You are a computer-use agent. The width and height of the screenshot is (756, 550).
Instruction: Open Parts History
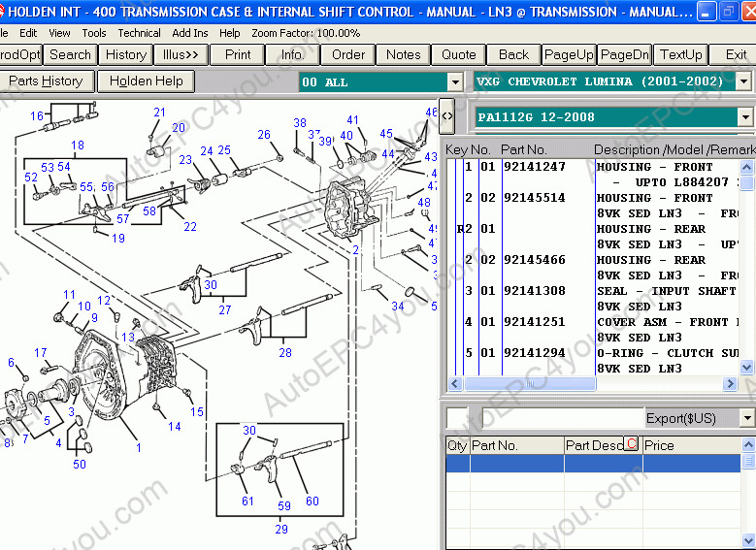pyautogui.click(x=46, y=81)
